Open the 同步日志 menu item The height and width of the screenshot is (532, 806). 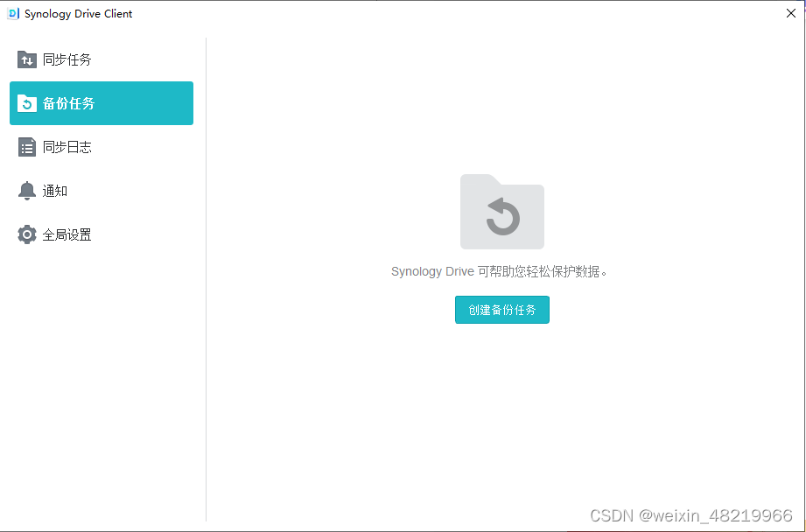102,147
